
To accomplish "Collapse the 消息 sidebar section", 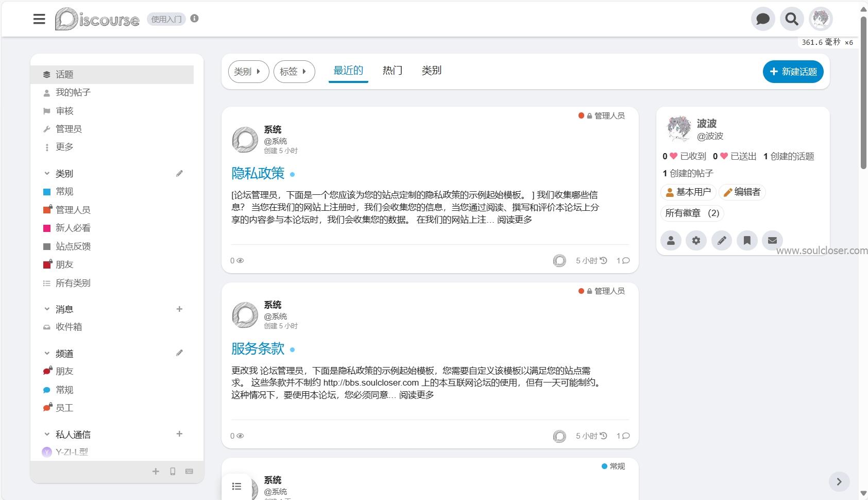I will point(47,309).
